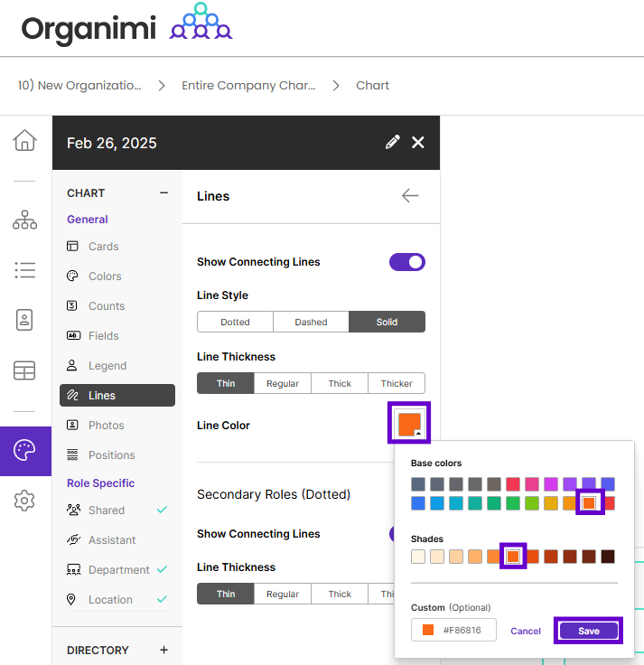Pick the darkest brown shade swatch

pos(608,557)
